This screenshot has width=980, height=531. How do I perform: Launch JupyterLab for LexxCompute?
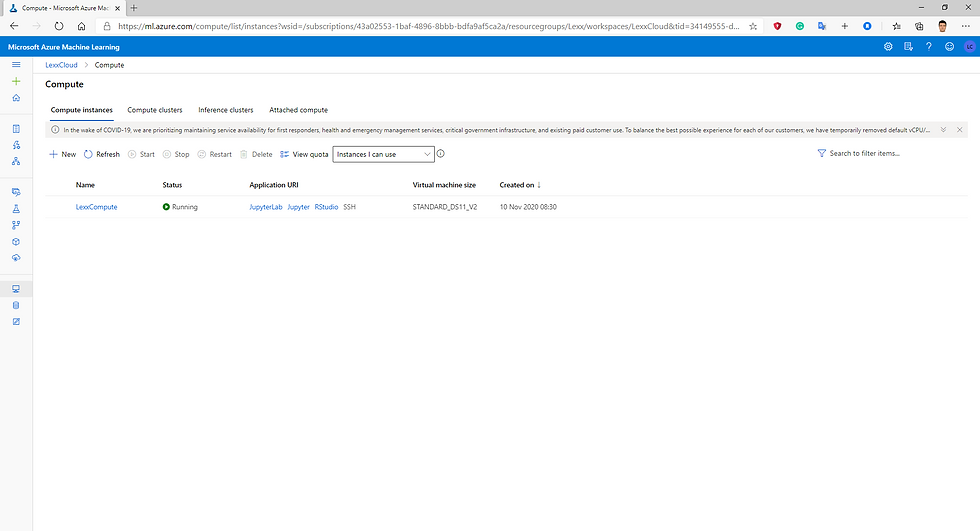(x=266, y=207)
